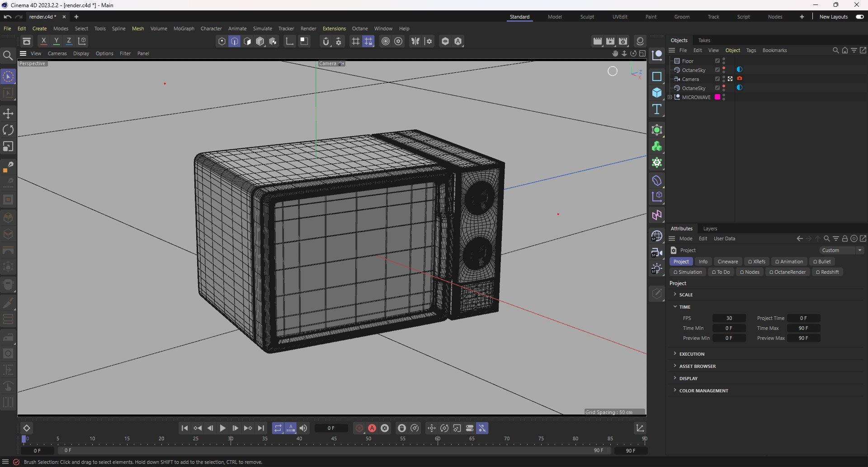Toggle the New Layouts switch
Image resolution: width=868 pixels, height=467 pixels.
coord(860,17)
